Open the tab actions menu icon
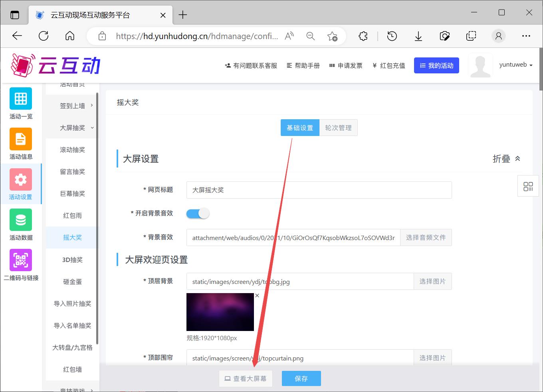The image size is (543, 392). 15,15
